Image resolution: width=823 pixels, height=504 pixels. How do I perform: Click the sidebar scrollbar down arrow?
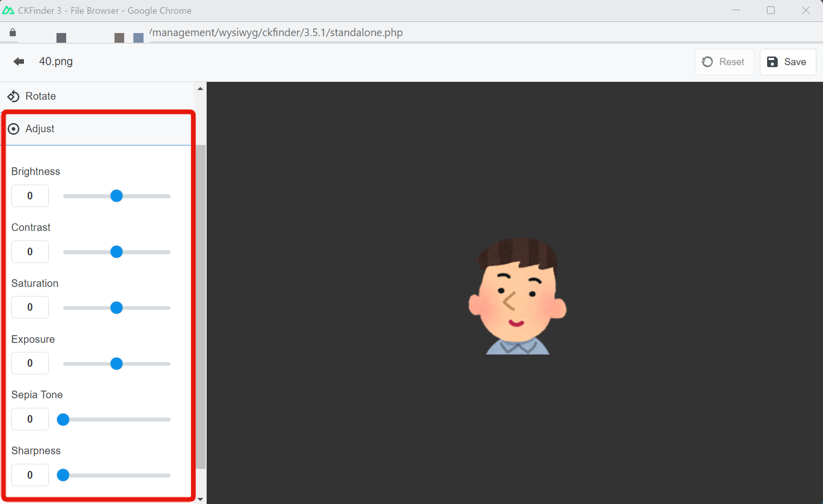pos(201,499)
